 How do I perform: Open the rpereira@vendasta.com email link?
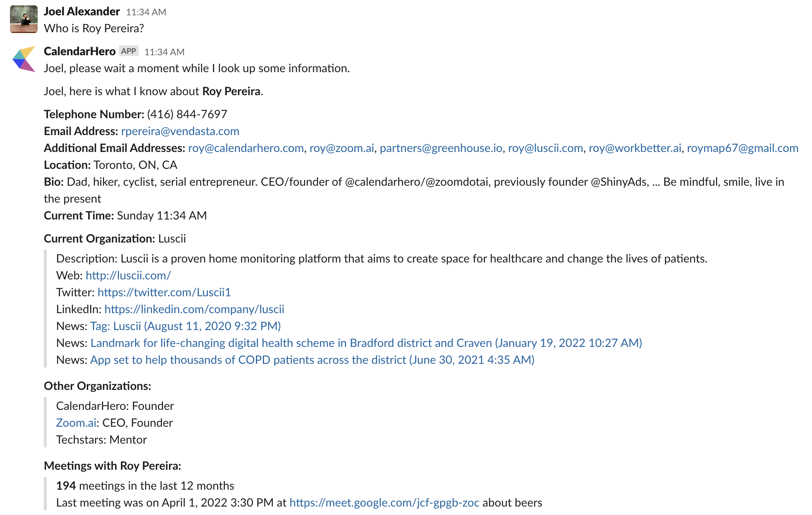coord(180,131)
